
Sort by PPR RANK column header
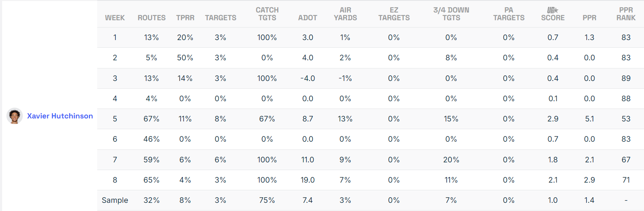[x=626, y=14]
